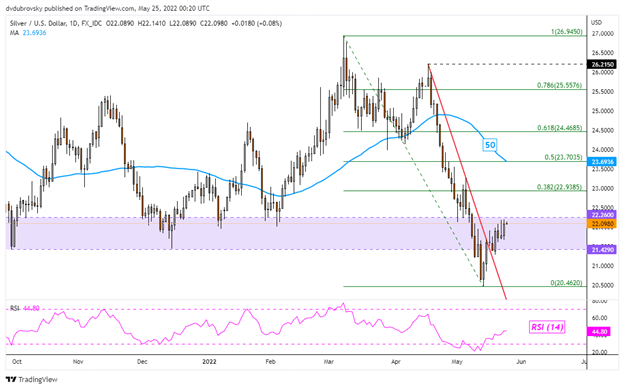Click the 25.0000 tick on the price axis

tap(602, 111)
